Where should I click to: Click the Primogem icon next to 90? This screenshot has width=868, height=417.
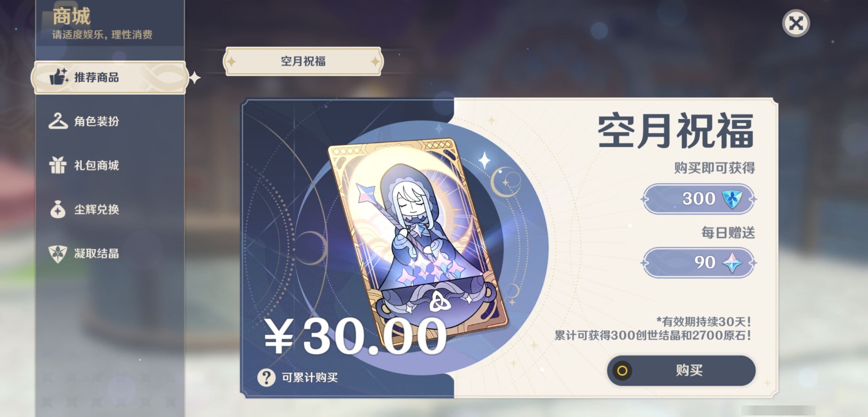click(x=732, y=263)
